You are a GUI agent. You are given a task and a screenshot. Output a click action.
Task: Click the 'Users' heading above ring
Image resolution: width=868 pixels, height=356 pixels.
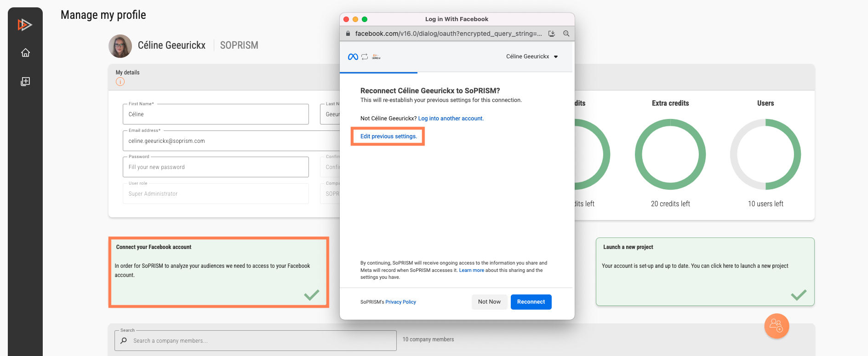coord(765,103)
